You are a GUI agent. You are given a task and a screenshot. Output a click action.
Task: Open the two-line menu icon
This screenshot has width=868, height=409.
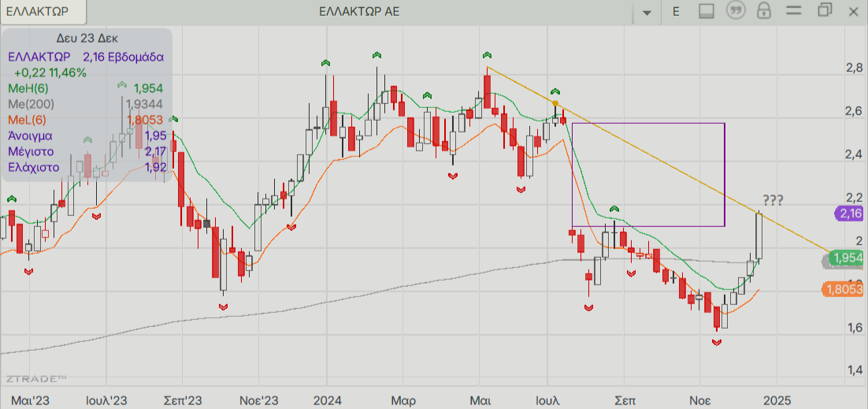click(x=794, y=10)
